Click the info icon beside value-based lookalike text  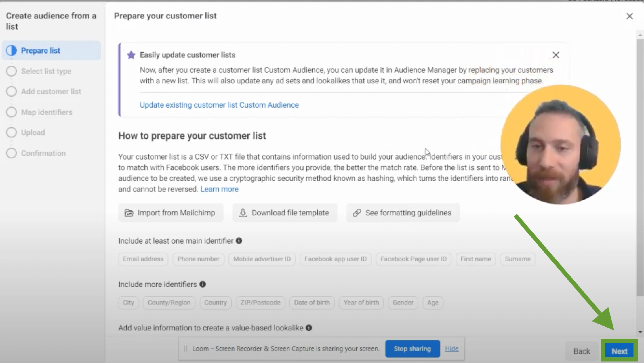[x=309, y=328]
